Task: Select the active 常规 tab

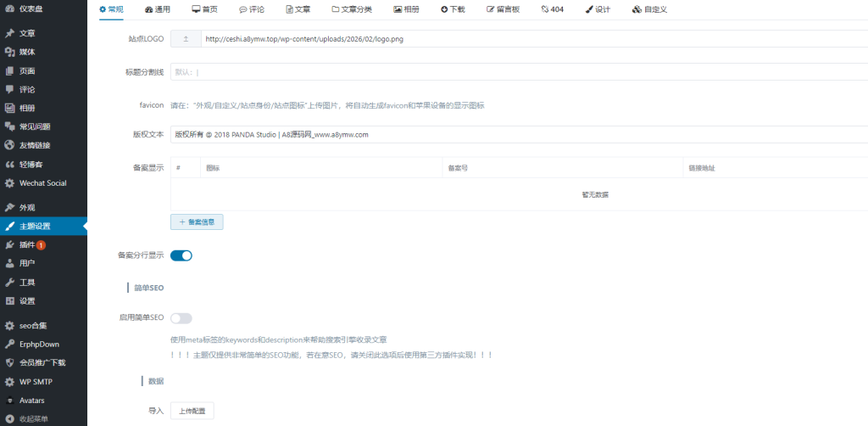Action: (111, 9)
